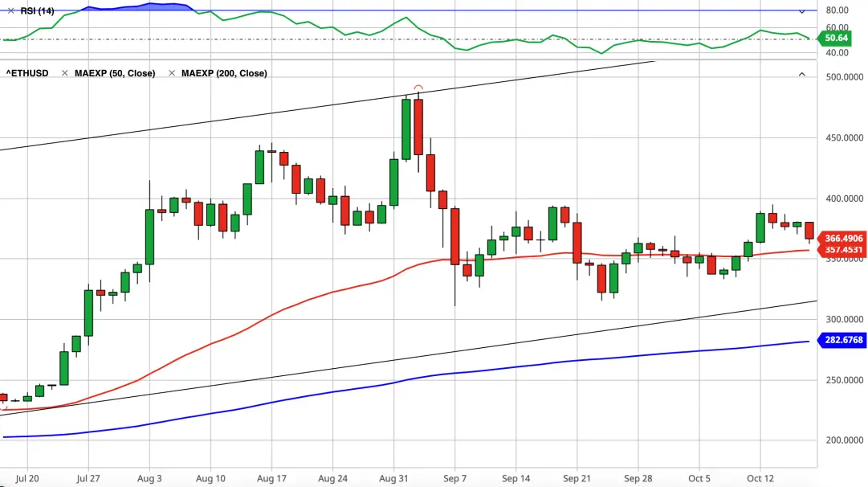The width and height of the screenshot is (868, 487).
Task: Remove the MAEXP (50, Close) overlay via X
Action: (65, 73)
